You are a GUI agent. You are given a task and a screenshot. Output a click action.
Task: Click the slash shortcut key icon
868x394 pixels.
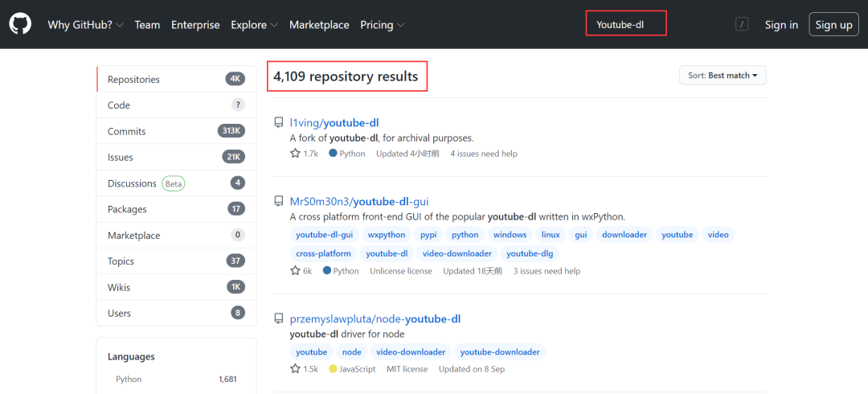tap(742, 24)
